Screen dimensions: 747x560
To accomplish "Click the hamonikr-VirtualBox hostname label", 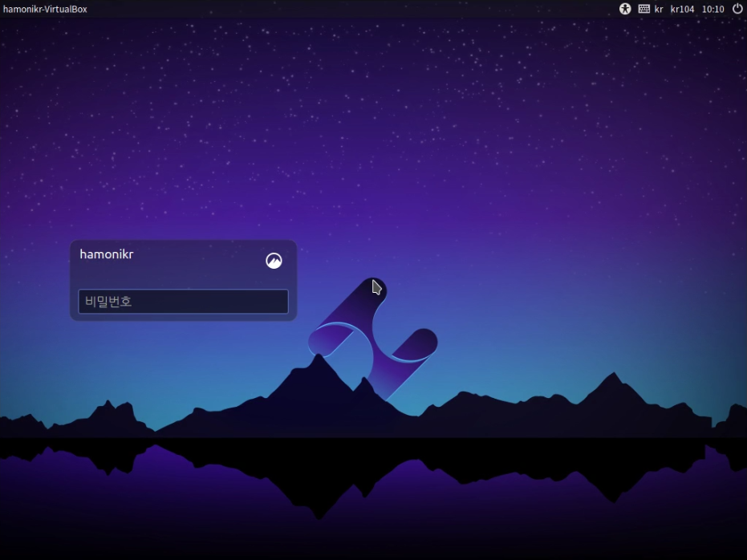I will click(45, 10).
